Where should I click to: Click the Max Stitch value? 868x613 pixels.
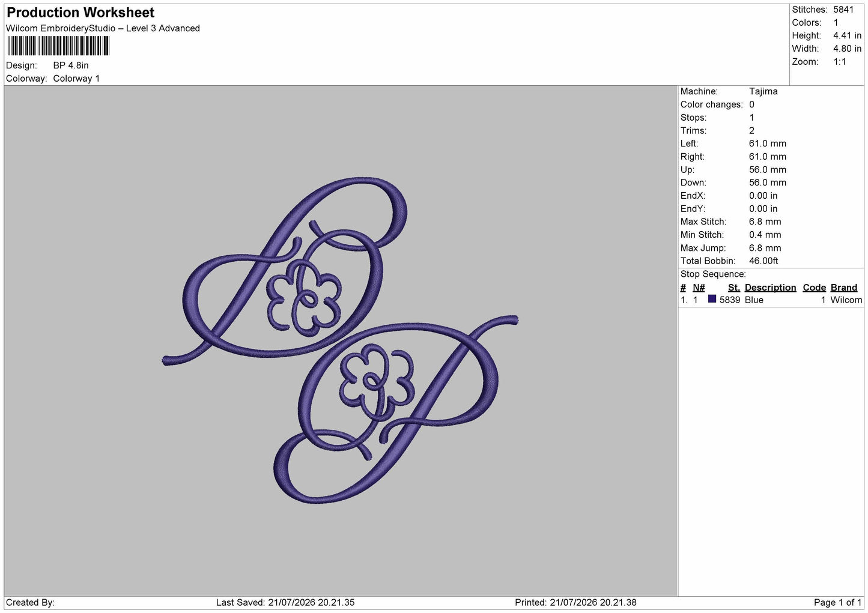click(765, 222)
